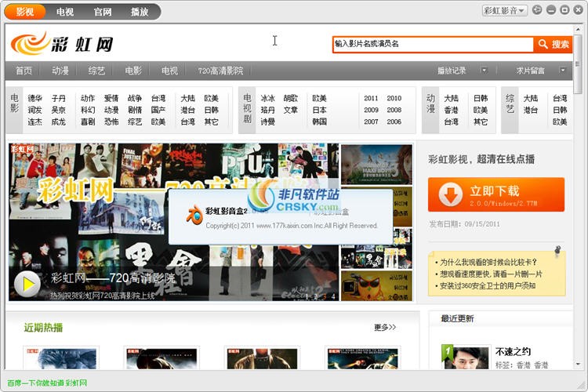The height and width of the screenshot is (392, 588).
Task: Click the orange 搜索 search button
Action: (x=554, y=44)
